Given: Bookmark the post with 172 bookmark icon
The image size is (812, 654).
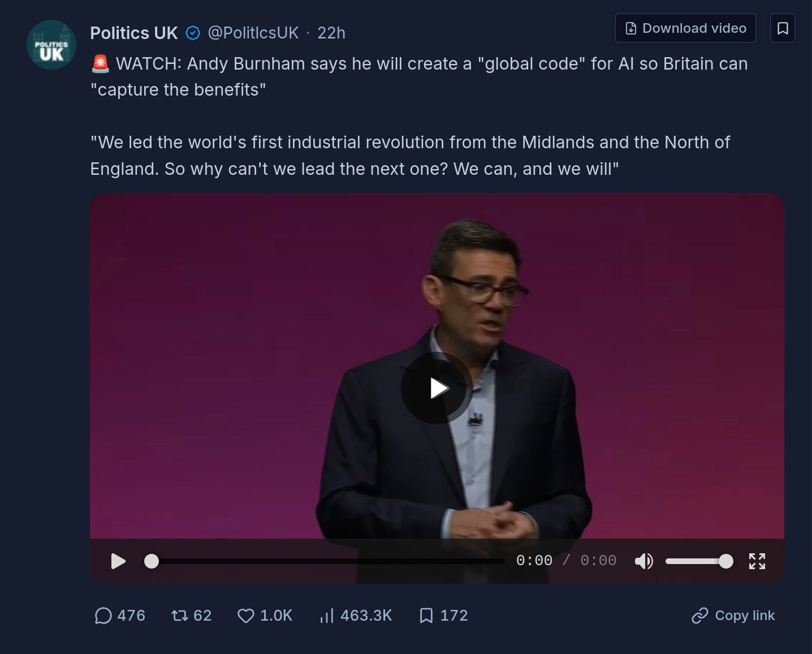Looking at the screenshot, I should point(426,616).
